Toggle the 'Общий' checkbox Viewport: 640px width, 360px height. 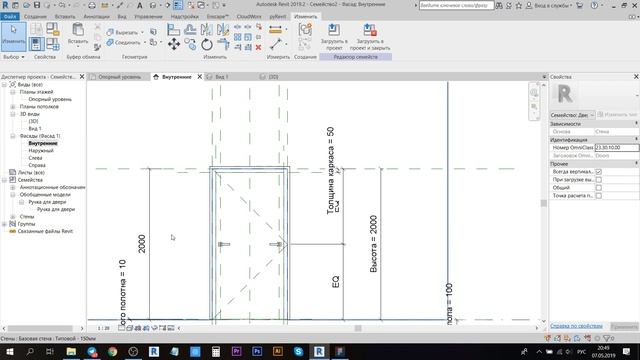click(x=598, y=188)
